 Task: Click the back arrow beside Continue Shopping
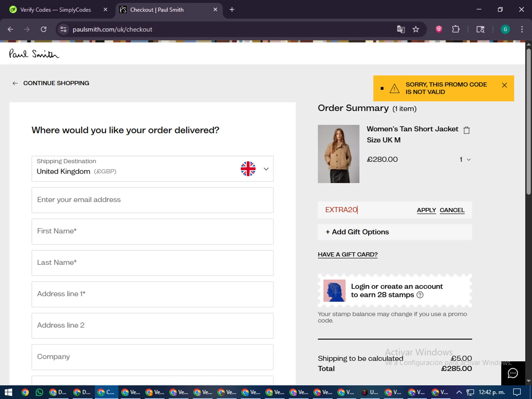point(15,83)
